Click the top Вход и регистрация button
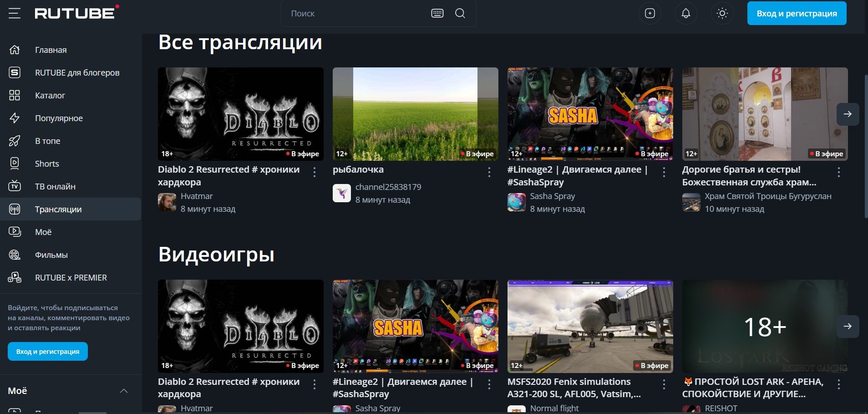The image size is (868, 414). 797,13
